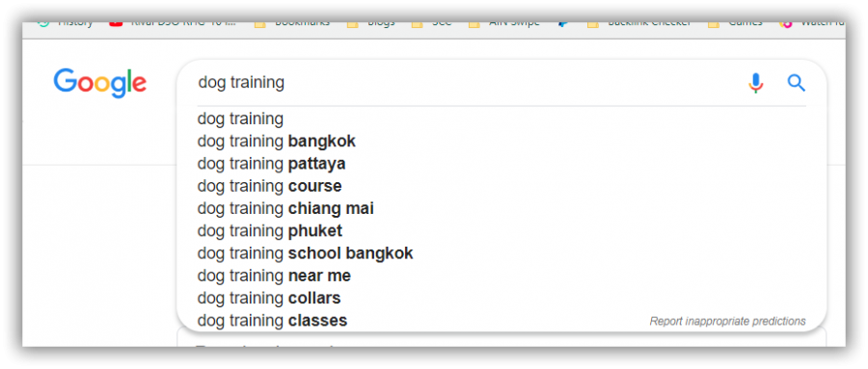The width and height of the screenshot is (868, 369).
Task: Open the History bookmark
Action: [x=66, y=23]
